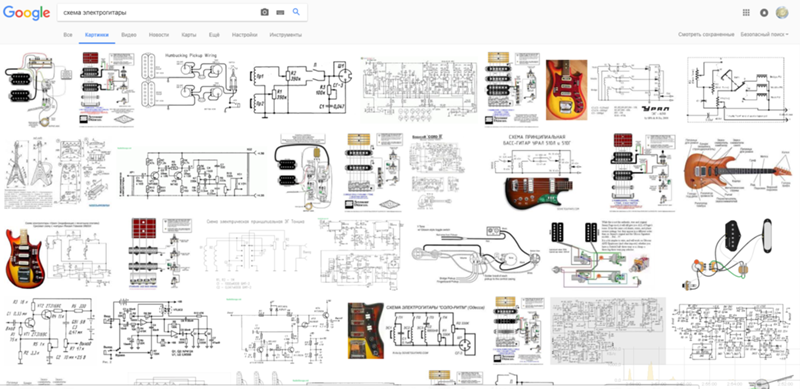
Task: Go to the Google logo homepage
Action: coord(27,13)
